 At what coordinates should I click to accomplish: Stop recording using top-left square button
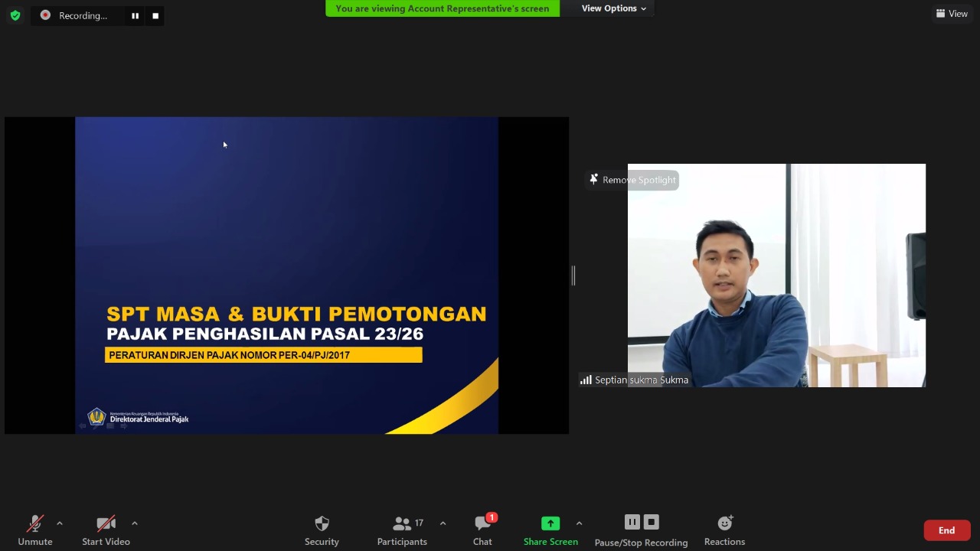click(x=155, y=15)
